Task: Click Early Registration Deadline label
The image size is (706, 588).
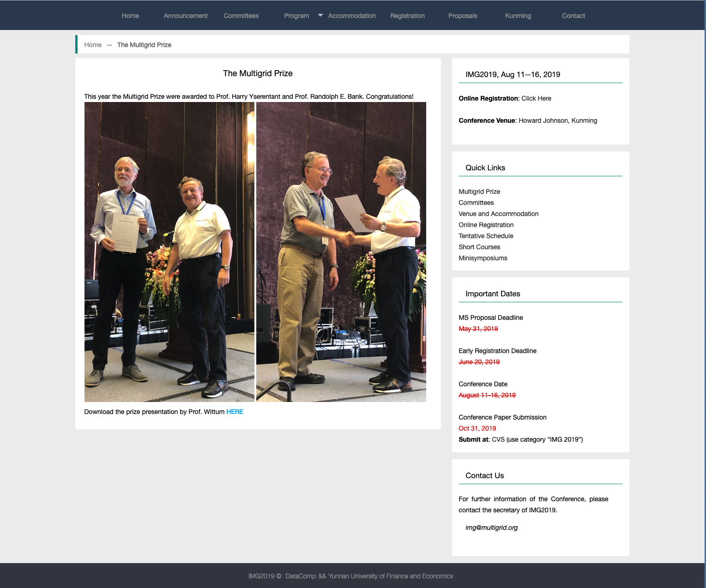Action: [x=498, y=351]
